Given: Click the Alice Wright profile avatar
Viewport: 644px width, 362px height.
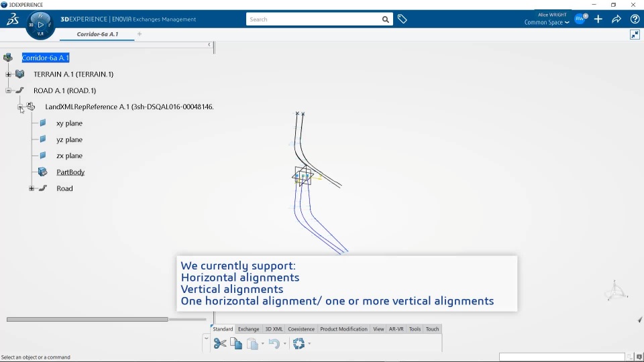Looking at the screenshot, I should point(581,19).
